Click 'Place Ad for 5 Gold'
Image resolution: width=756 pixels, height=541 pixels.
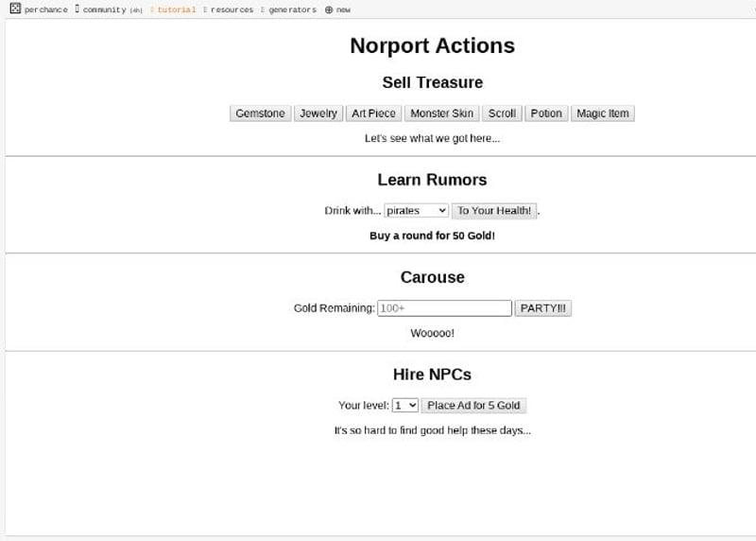pyautogui.click(x=473, y=406)
